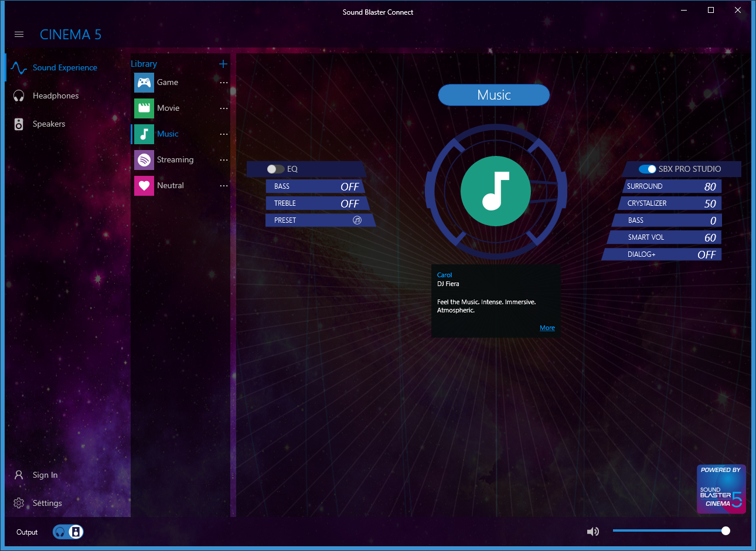Viewport: 756px width, 551px height.
Task: Click the Neutral heart profile icon
Action: tap(144, 186)
